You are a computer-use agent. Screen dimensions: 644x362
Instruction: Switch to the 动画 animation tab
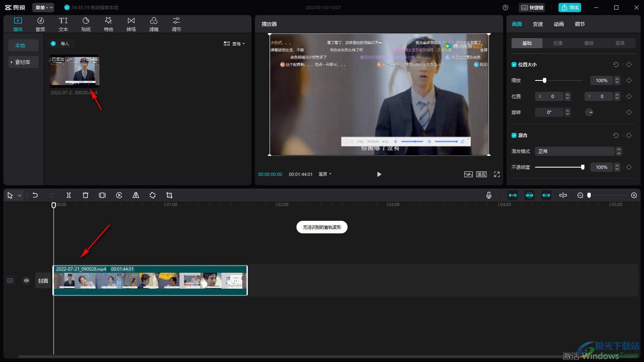tap(559, 24)
